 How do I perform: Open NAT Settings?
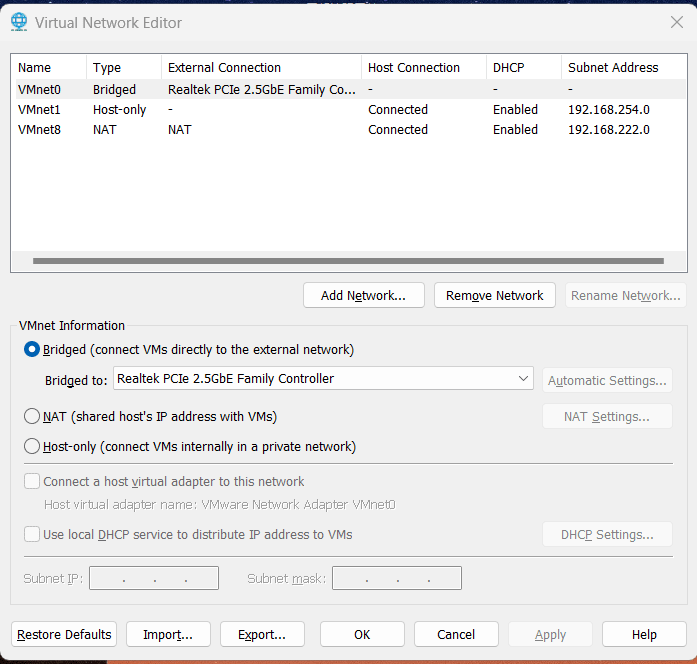(x=607, y=416)
